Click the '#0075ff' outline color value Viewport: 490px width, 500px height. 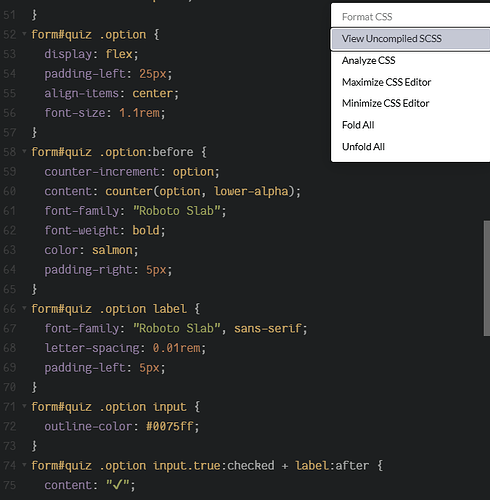click(170, 426)
